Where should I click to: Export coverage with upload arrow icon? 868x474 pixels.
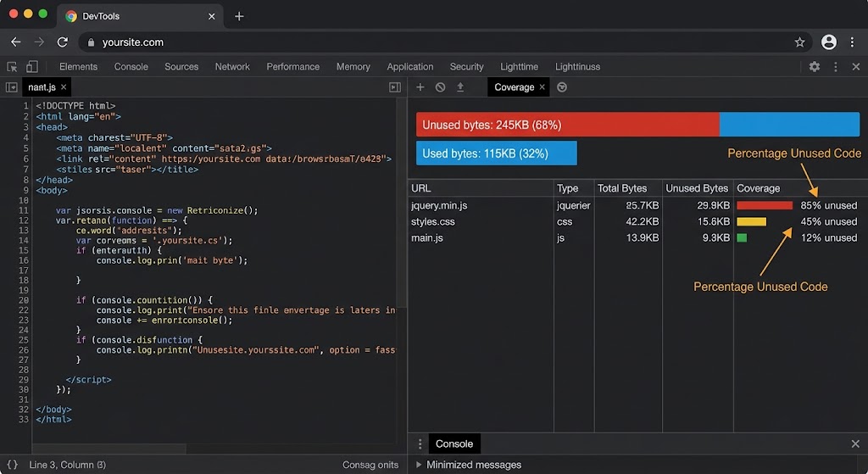[x=460, y=87]
